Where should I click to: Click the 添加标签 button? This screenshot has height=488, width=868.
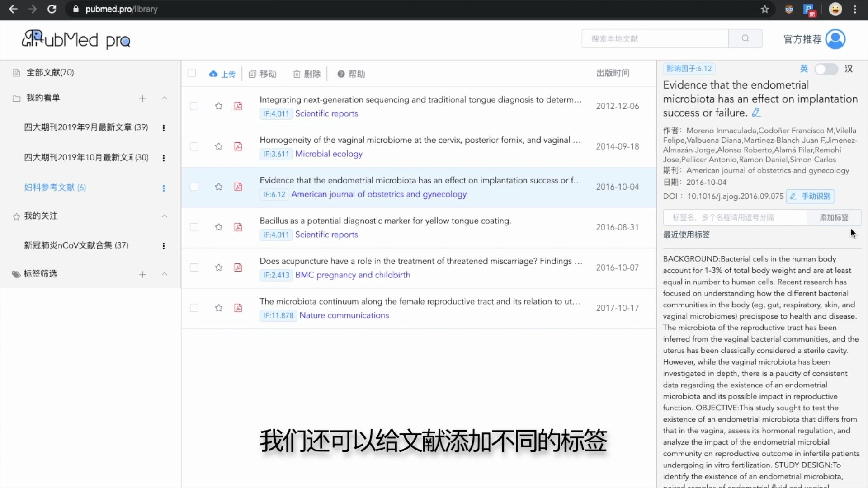click(834, 217)
